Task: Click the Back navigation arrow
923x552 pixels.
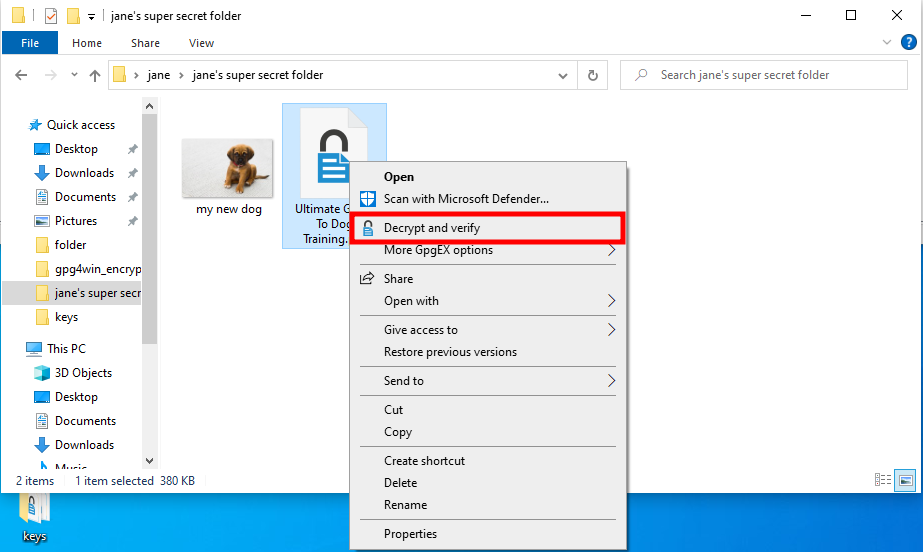Action: tap(22, 75)
